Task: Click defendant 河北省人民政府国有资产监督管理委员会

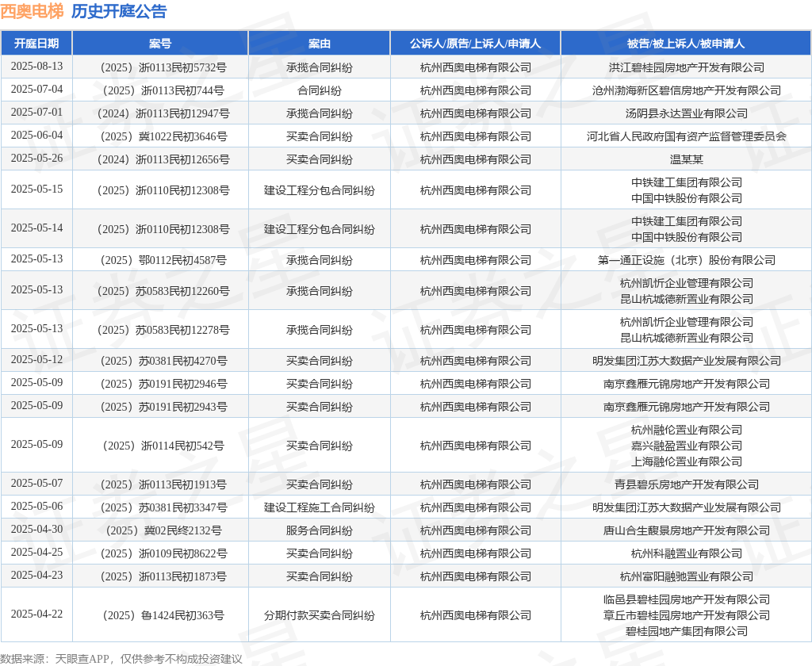Action: [686, 136]
